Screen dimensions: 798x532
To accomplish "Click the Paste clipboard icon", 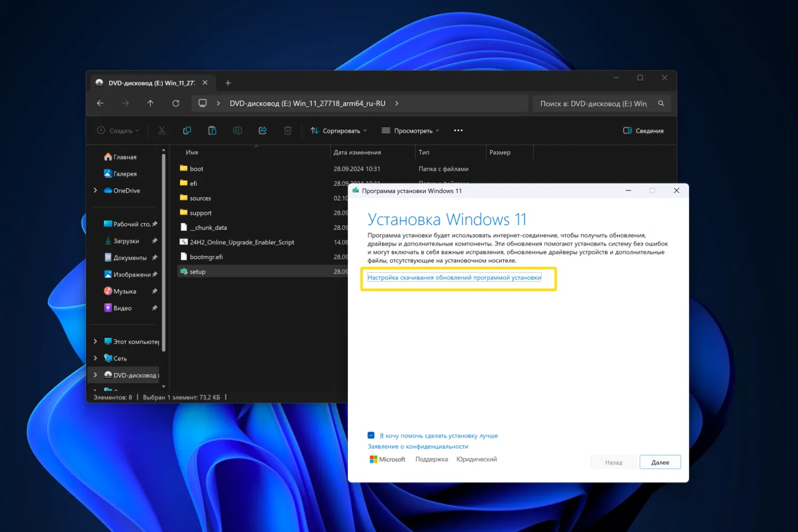I will pyautogui.click(x=212, y=131).
